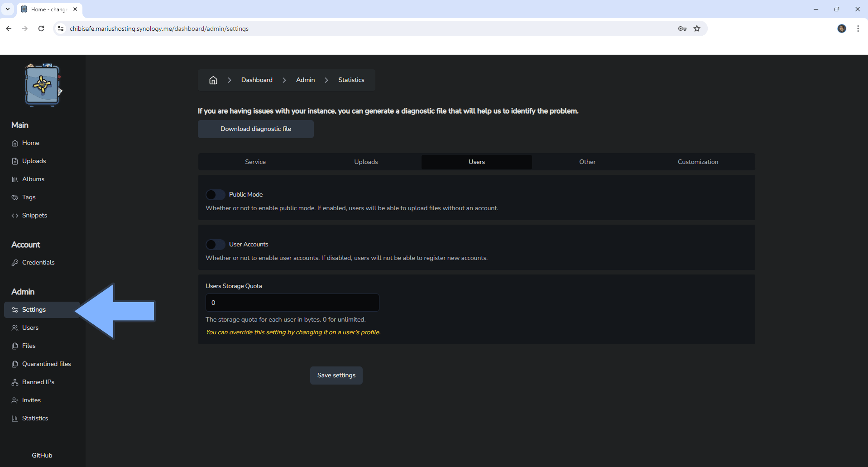Enable User Accounts

pyautogui.click(x=216, y=244)
